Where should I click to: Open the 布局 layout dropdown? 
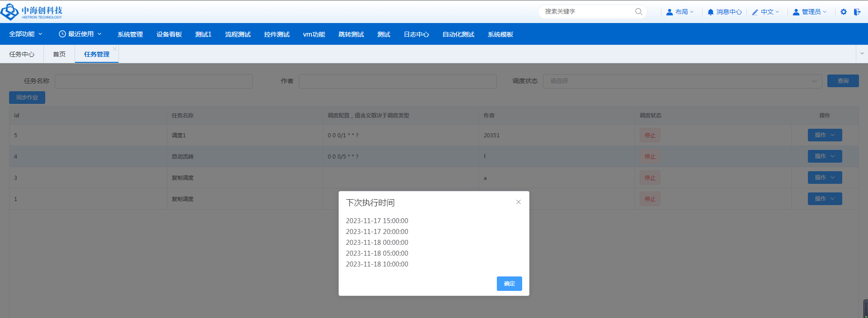(x=680, y=12)
